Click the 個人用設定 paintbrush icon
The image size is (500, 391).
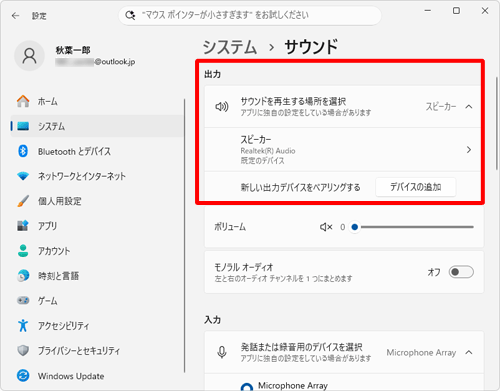pyautogui.click(x=23, y=201)
